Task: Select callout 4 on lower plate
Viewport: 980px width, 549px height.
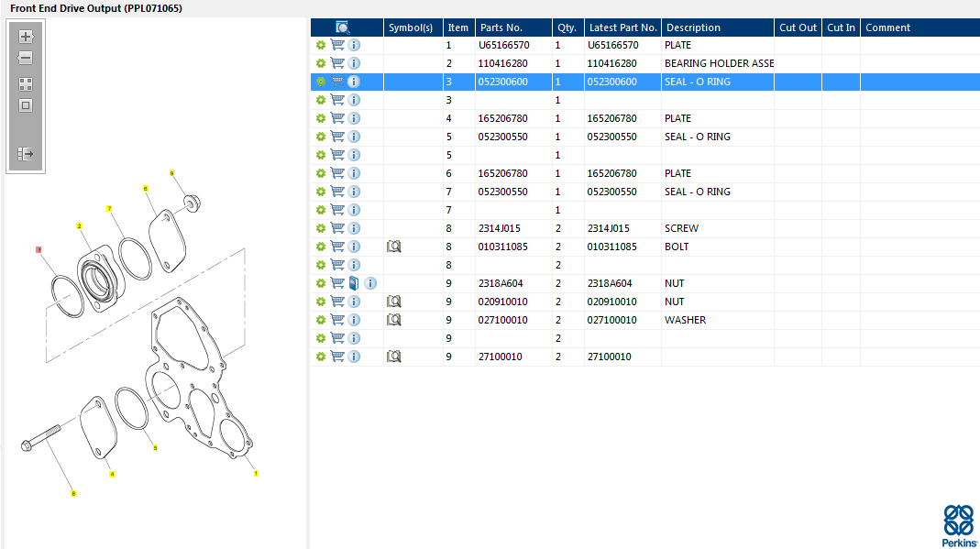Action: 112,474
